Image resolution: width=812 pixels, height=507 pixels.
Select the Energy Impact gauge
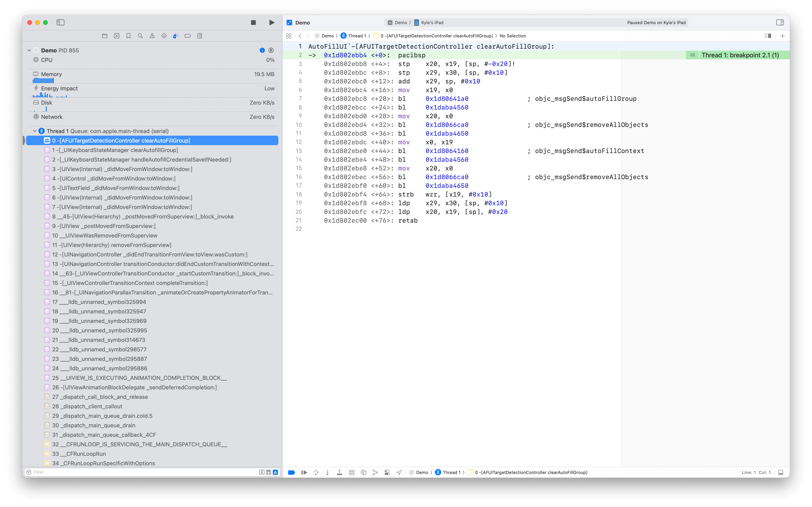pyautogui.click(x=154, y=91)
